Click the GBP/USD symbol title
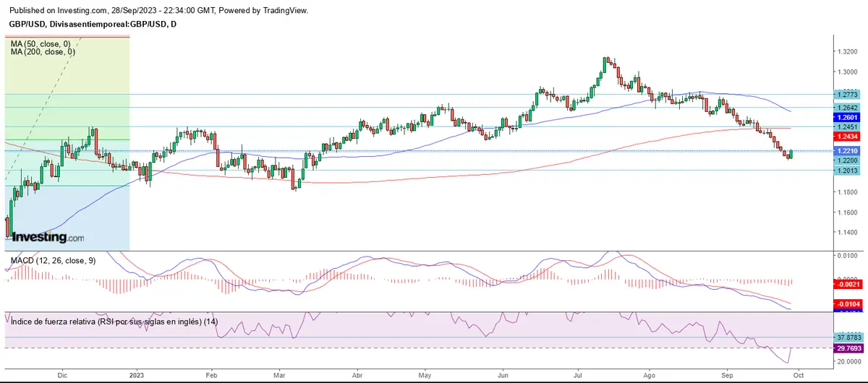 point(92,25)
